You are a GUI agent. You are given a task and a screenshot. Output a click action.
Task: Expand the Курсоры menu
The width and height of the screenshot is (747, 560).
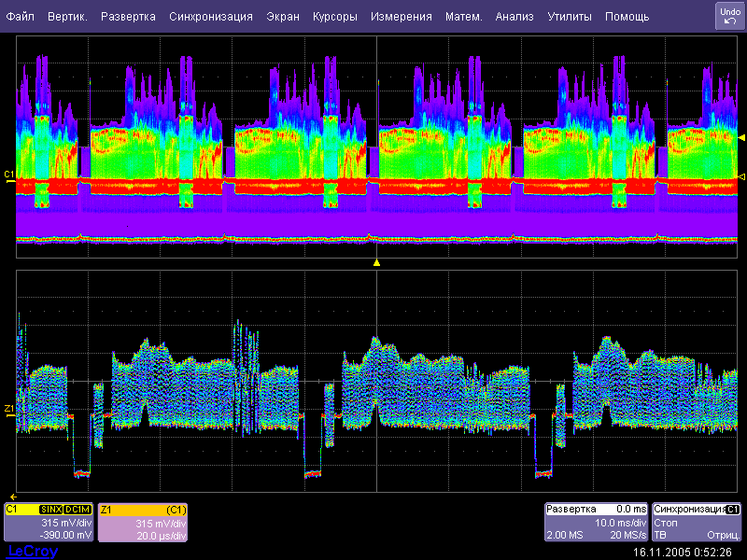334,17
